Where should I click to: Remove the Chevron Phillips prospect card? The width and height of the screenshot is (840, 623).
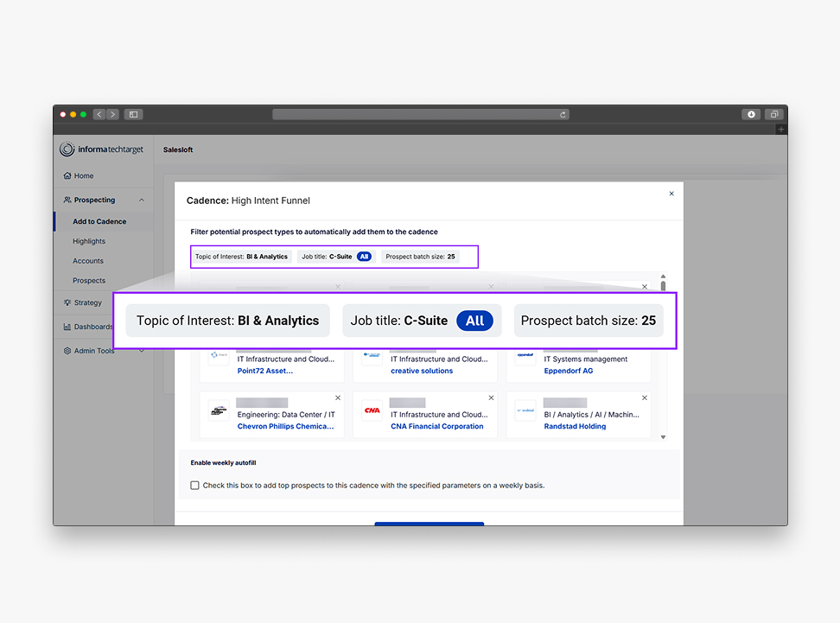tap(338, 397)
